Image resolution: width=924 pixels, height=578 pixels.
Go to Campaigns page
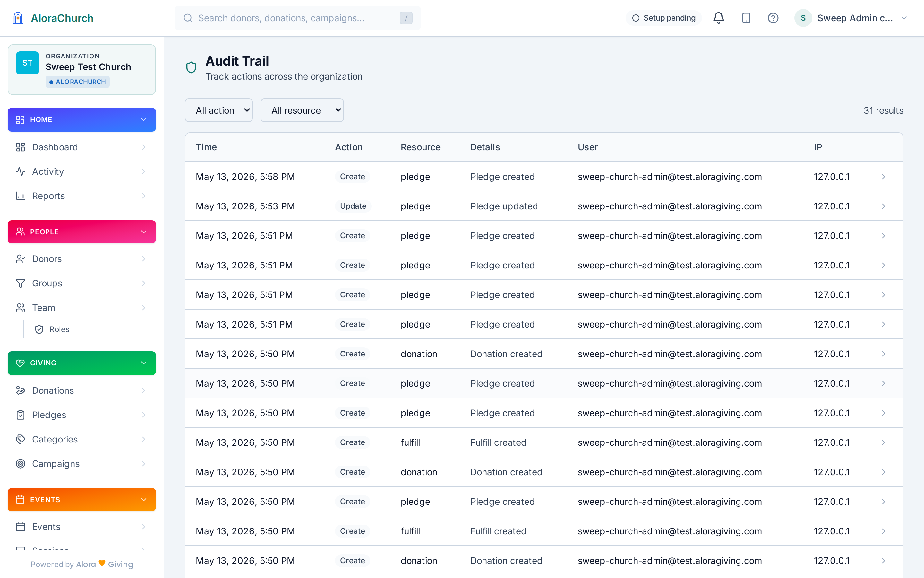coord(82,464)
